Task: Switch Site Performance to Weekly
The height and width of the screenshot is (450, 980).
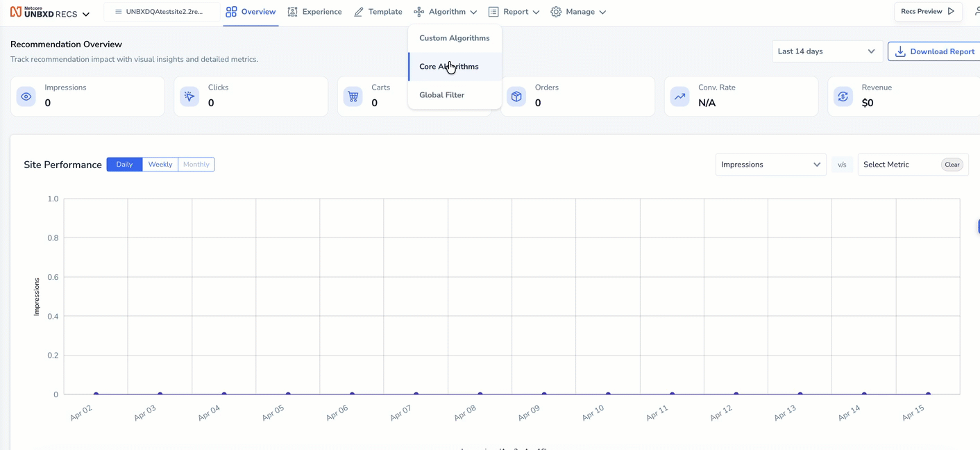Action: click(x=160, y=165)
